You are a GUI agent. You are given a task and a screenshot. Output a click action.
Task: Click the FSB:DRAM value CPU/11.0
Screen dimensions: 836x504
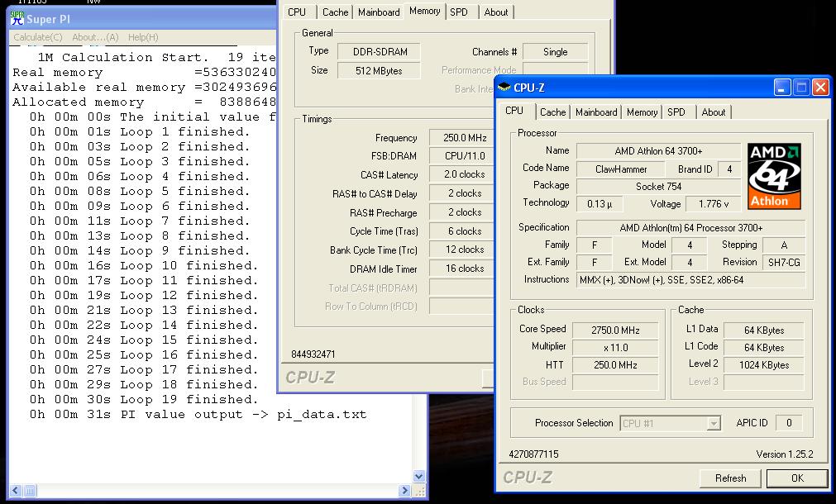coord(463,156)
